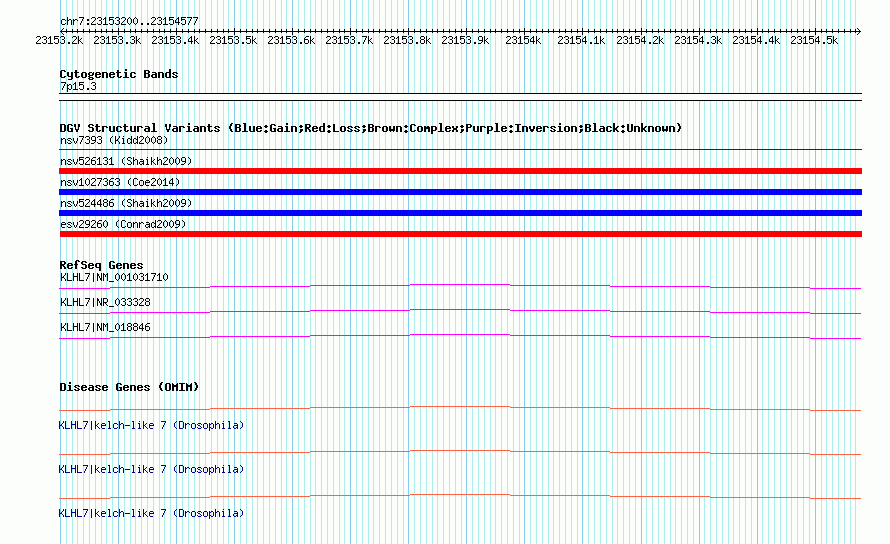Click the nsv524486 (Shaikh2009) variant label
The image size is (890, 544).
coord(126,203)
